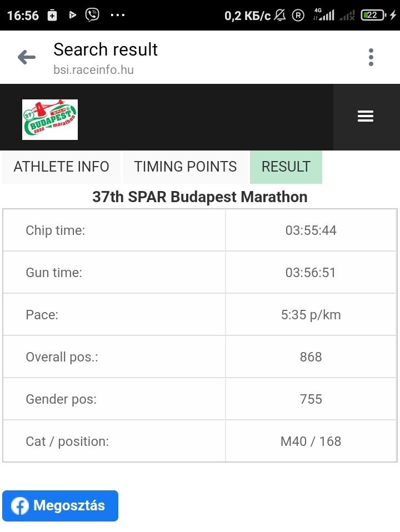Tap the category position M40 / 168
Screen dimensions: 400x532
click(x=311, y=441)
